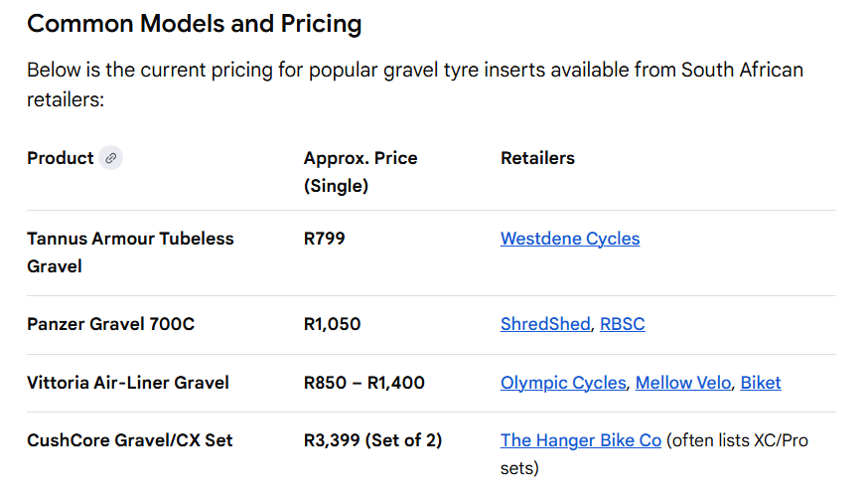The width and height of the screenshot is (868, 502).
Task: Select the Vittoria Air-Liner Gravel product name
Action: (x=128, y=383)
